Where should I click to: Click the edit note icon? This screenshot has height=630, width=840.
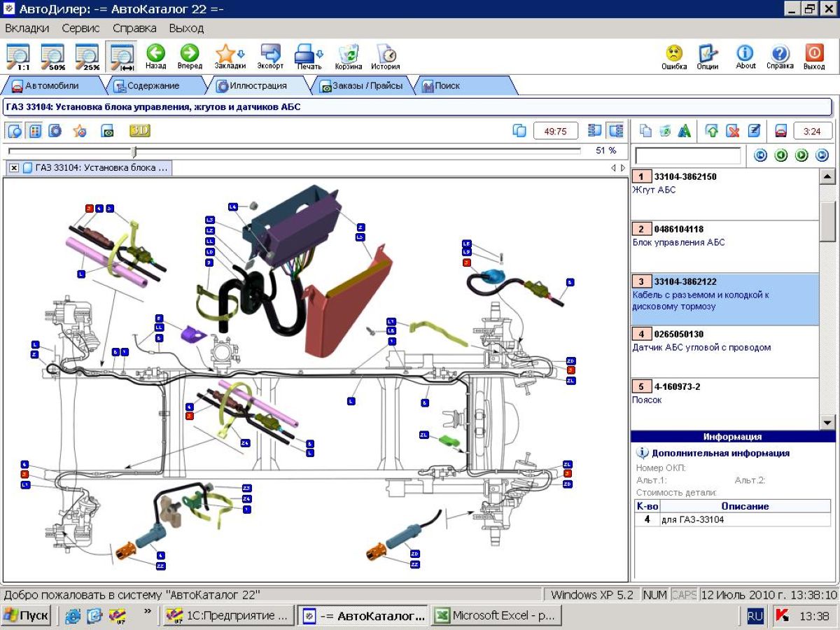point(753,131)
